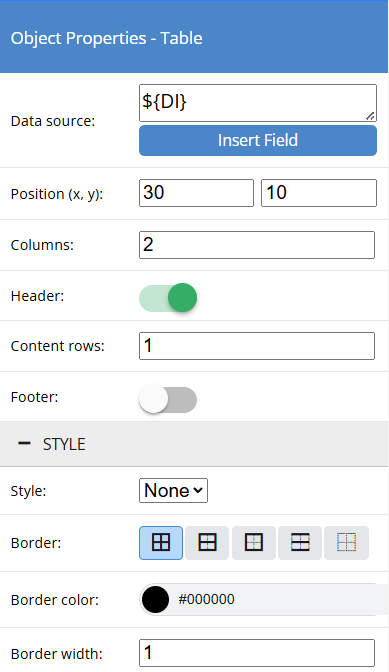Click the Position y field showing 10
389x672 pixels.
coord(319,193)
